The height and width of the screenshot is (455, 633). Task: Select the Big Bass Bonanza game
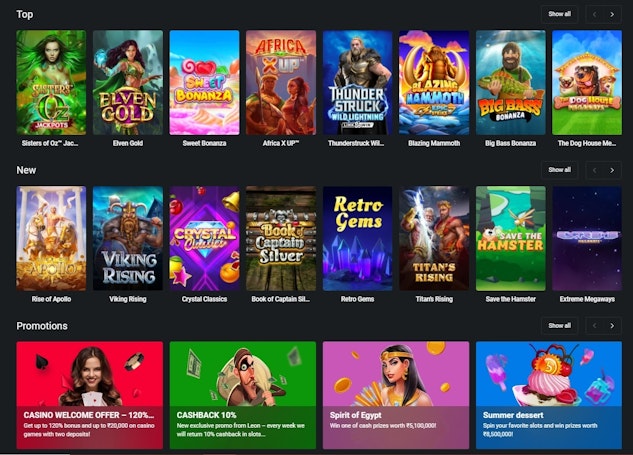511,83
